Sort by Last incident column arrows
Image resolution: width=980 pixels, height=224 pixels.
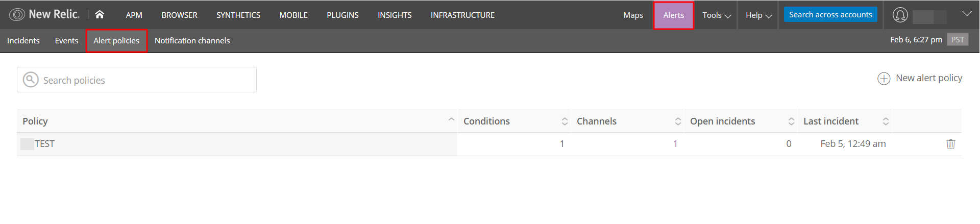coord(886,121)
